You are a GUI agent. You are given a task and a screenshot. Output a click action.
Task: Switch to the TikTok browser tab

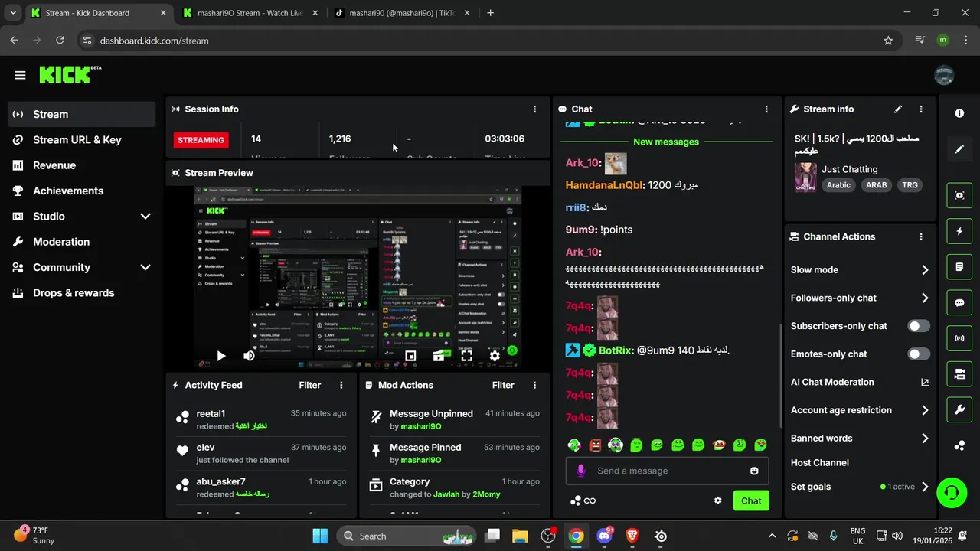click(402, 13)
